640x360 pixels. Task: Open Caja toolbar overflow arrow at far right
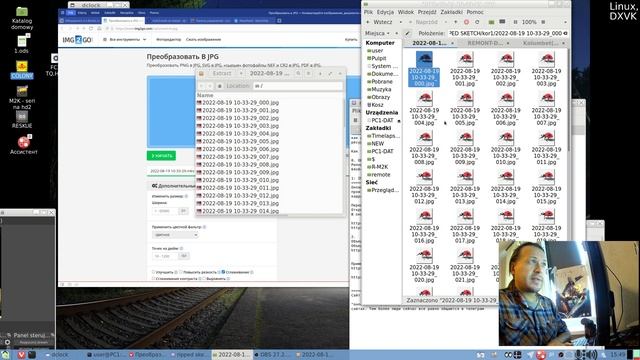click(x=565, y=22)
